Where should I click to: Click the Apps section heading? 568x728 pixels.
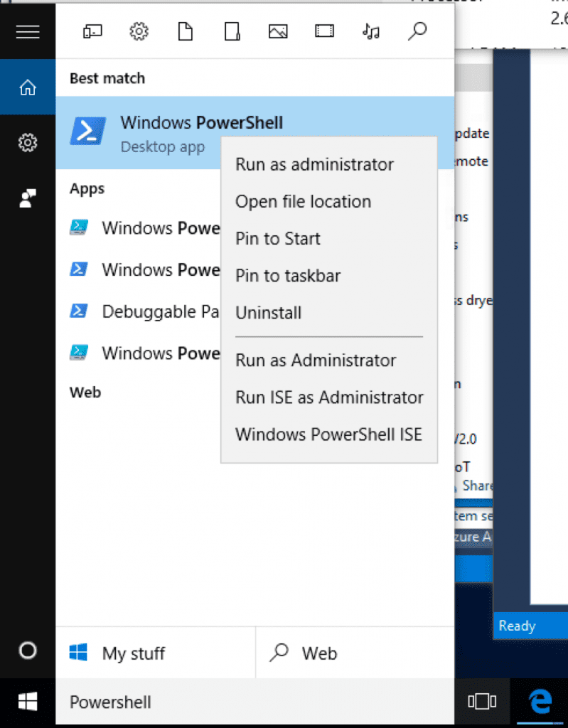[87, 188]
